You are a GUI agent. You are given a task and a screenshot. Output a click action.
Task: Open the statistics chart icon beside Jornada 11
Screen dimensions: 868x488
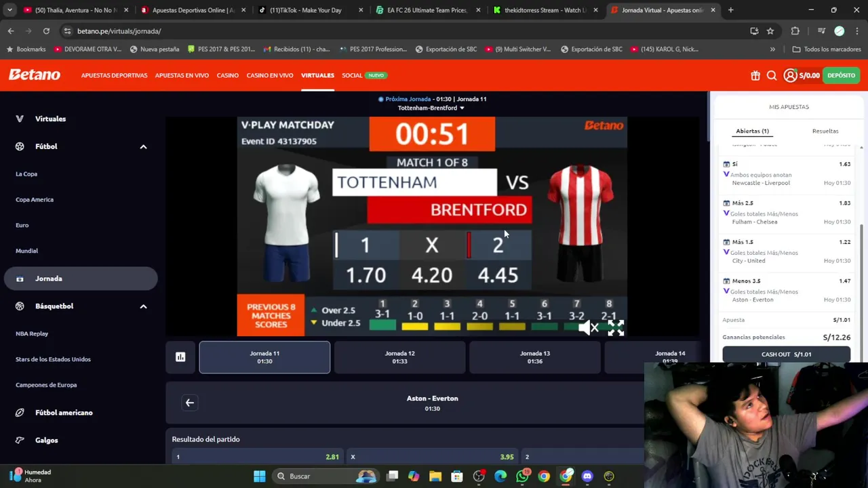click(x=180, y=357)
